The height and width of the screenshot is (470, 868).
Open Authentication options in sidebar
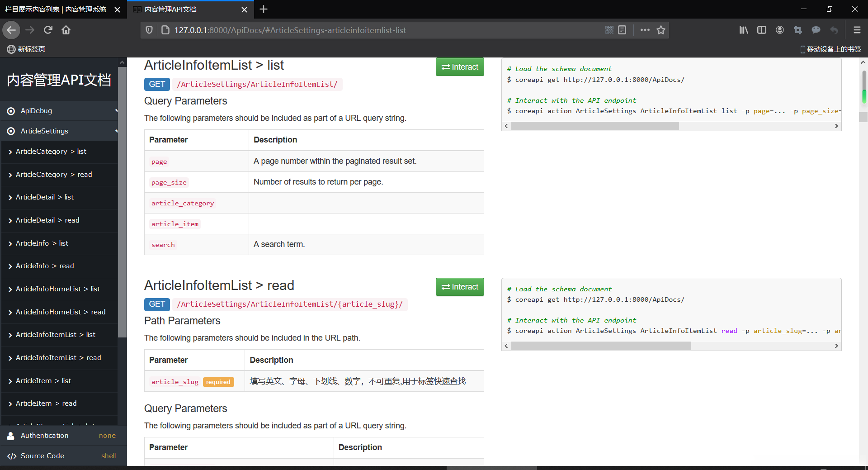tap(63, 436)
